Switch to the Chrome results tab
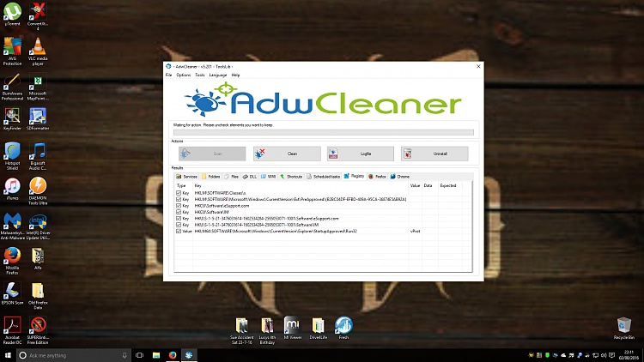Image resolution: width=644 pixels, height=362 pixels. point(399,177)
